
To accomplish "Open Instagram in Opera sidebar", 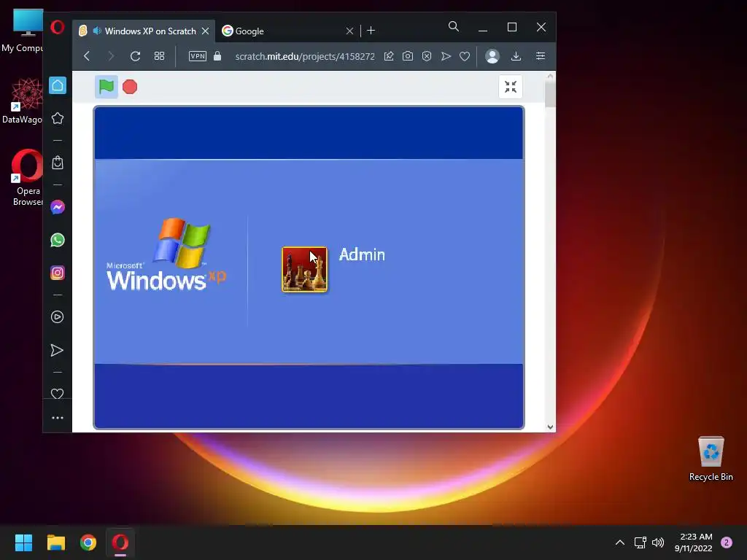I will (58, 273).
